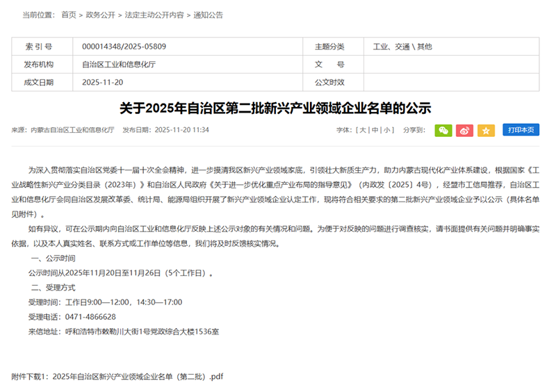Open 政务公开 breadcrumb link
Image resolution: width=556 pixels, height=392 pixels.
(x=100, y=15)
